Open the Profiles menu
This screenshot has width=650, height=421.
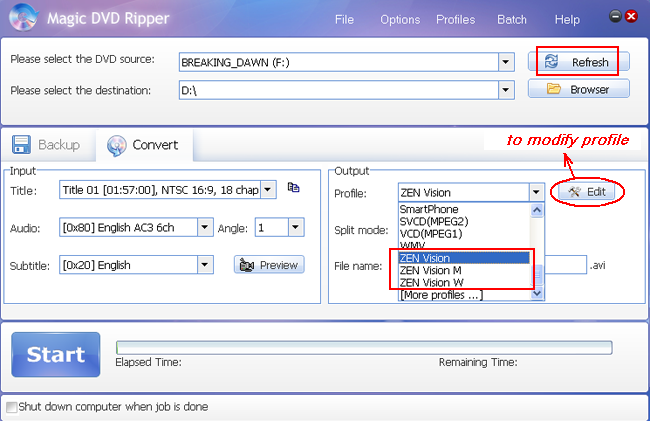click(455, 19)
